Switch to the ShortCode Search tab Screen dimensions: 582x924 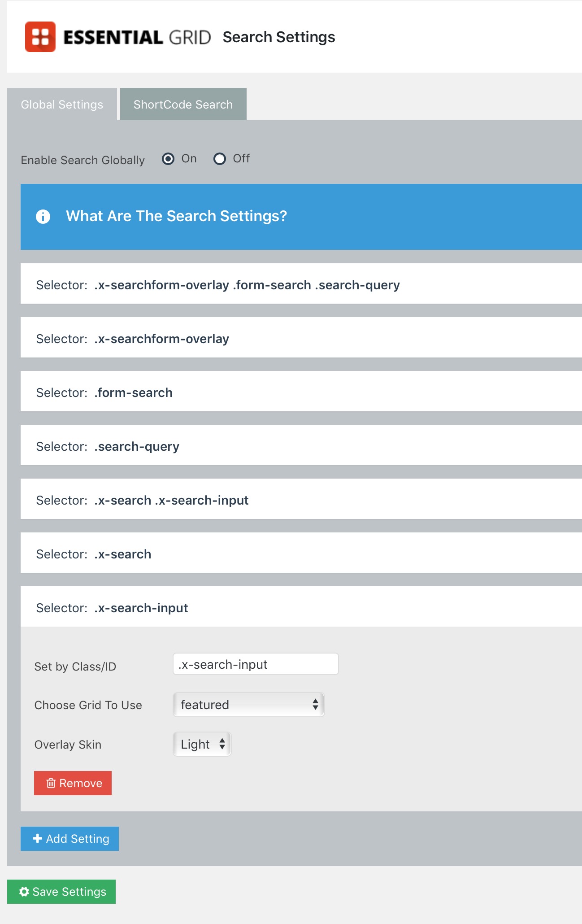183,105
